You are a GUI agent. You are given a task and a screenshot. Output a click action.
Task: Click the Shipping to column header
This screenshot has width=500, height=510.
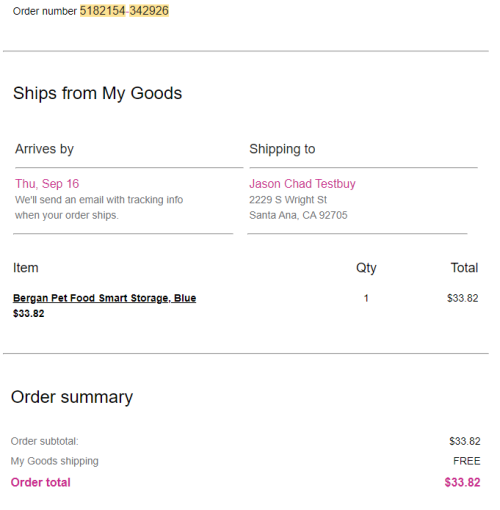point(282,149)
